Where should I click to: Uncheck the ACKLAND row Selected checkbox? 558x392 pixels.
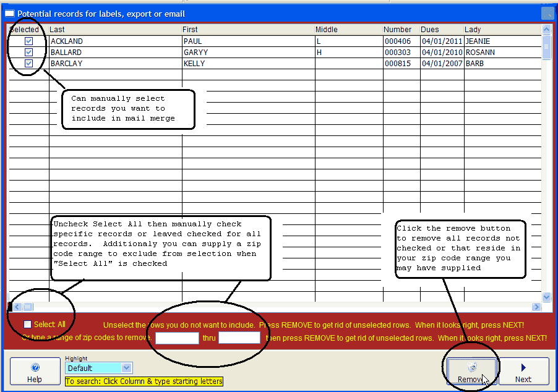(28, 41)
